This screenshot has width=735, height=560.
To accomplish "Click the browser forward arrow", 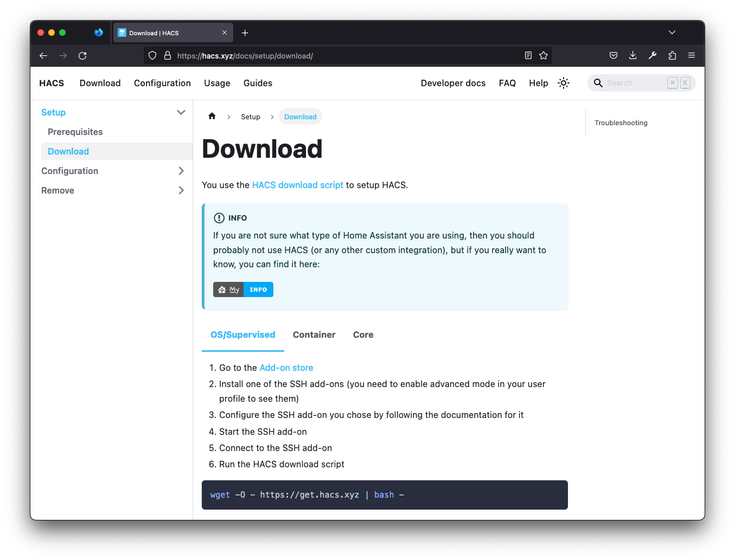I will [x=63, y=55].
